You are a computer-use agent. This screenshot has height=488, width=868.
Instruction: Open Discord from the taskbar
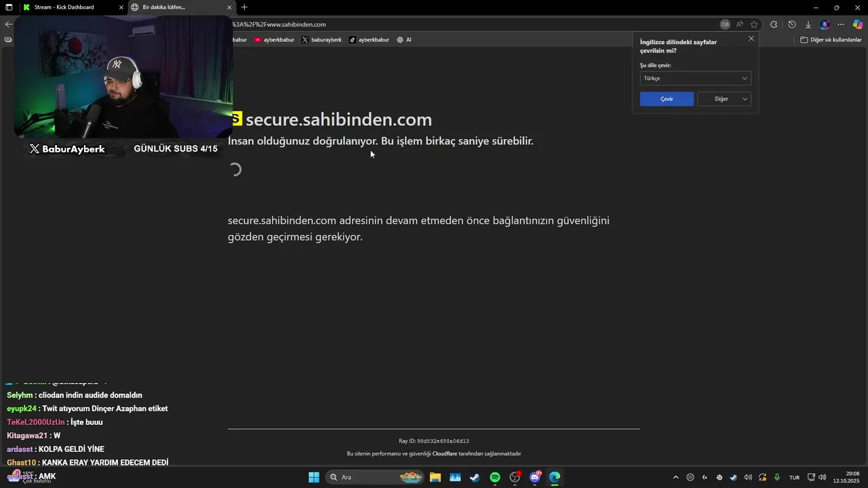535,477
